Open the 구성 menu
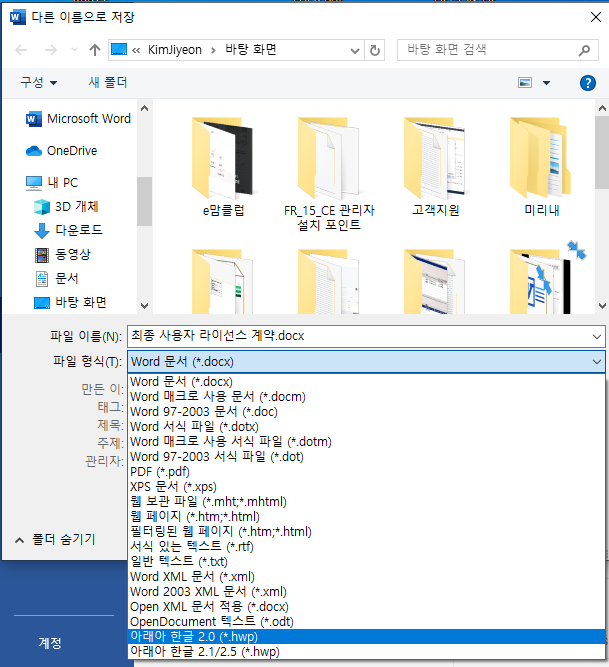 (x=38, y=83)
